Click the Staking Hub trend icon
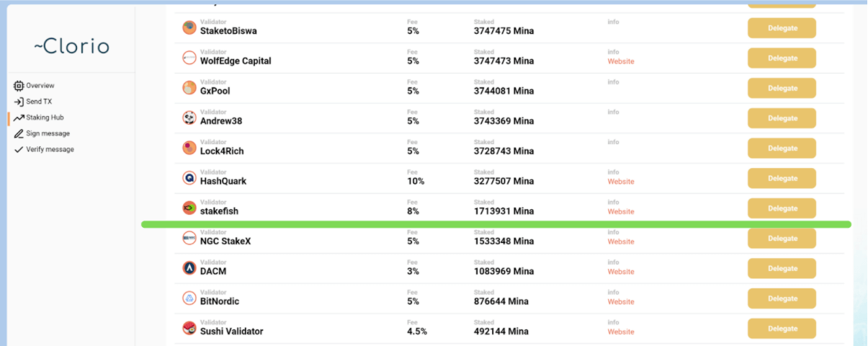The width and height of the screenshot is (868, 346). pyautogui.click(x=19, y=117)
